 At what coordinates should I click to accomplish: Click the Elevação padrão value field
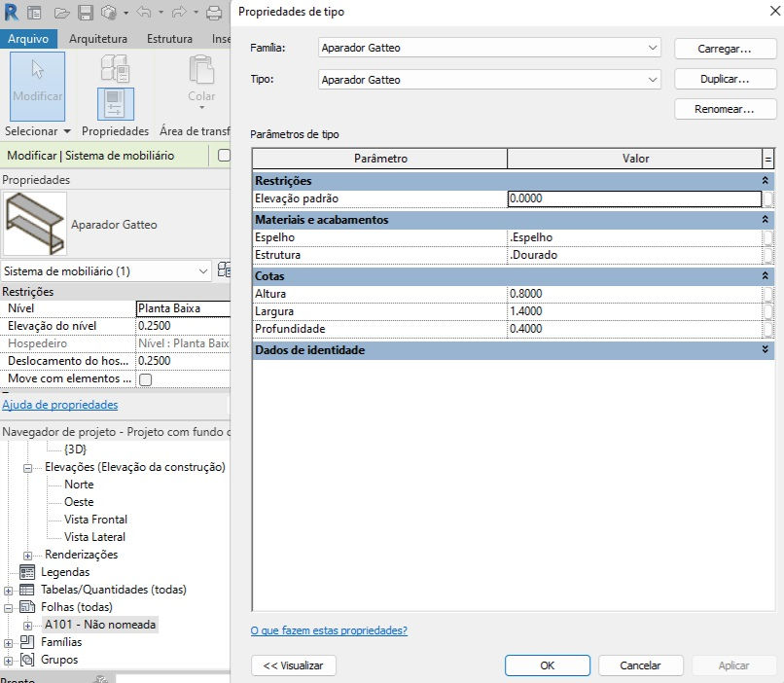(634, 198)
